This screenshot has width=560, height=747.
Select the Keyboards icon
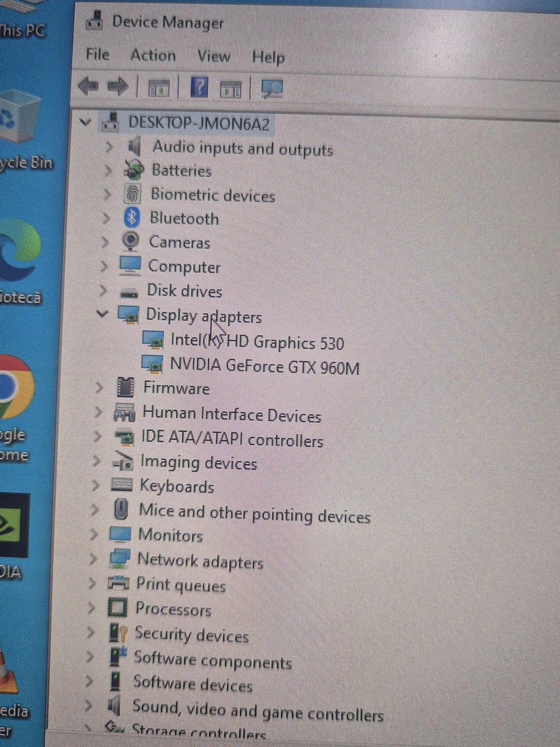pos(122,485)
